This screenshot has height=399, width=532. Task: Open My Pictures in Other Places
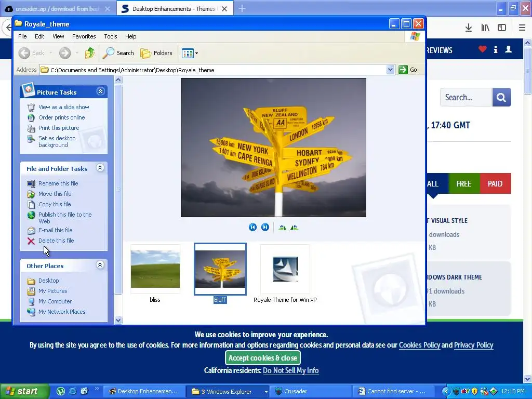(52, 291)
